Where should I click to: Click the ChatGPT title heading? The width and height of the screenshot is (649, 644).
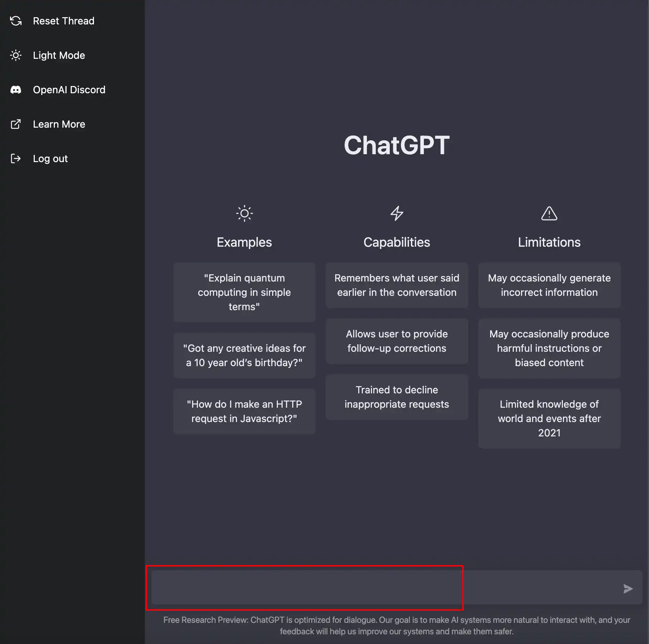pyautogui.click(x=397, y=145)
